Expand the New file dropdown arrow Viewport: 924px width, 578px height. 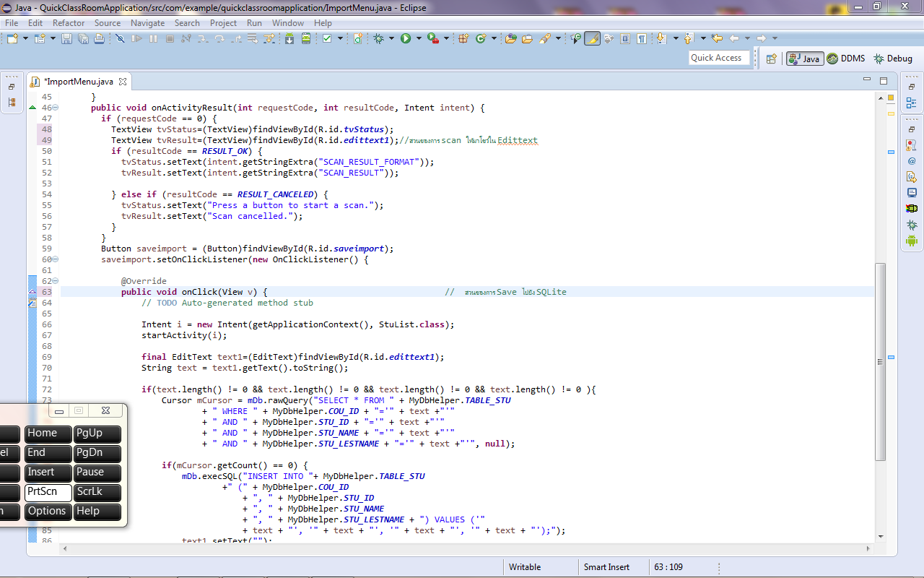[26, 38]
